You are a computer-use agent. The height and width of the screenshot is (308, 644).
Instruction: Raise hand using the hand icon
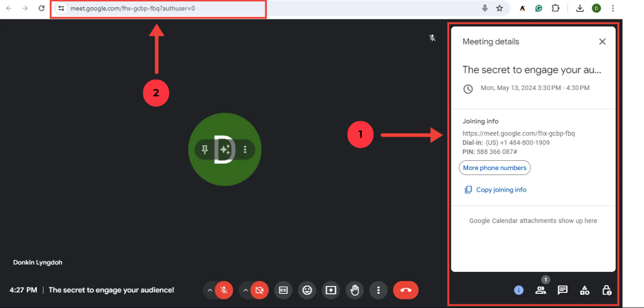click(x=355, y=290)
